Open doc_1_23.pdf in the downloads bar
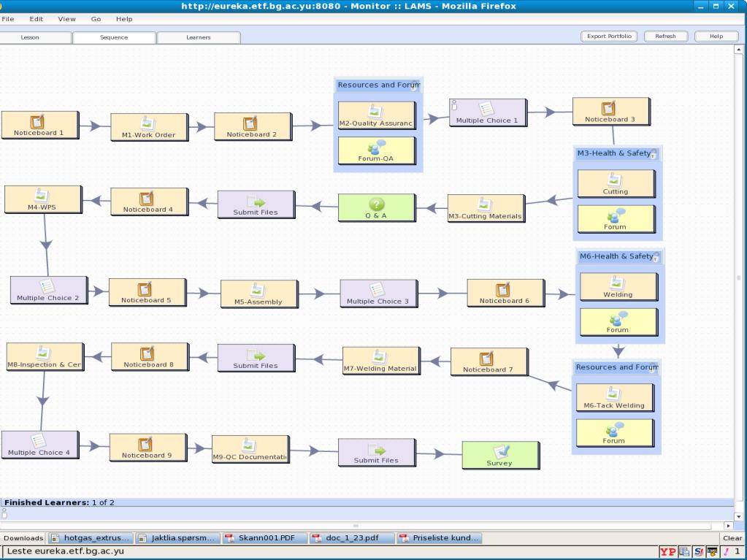Screen dimensions: 747x560 pos(352,538)
